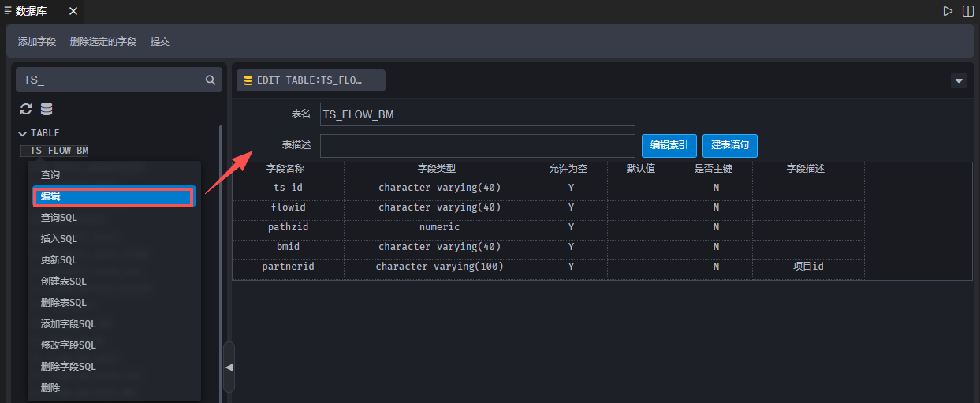Click 删除表SQL menu entry

point(64,303)
